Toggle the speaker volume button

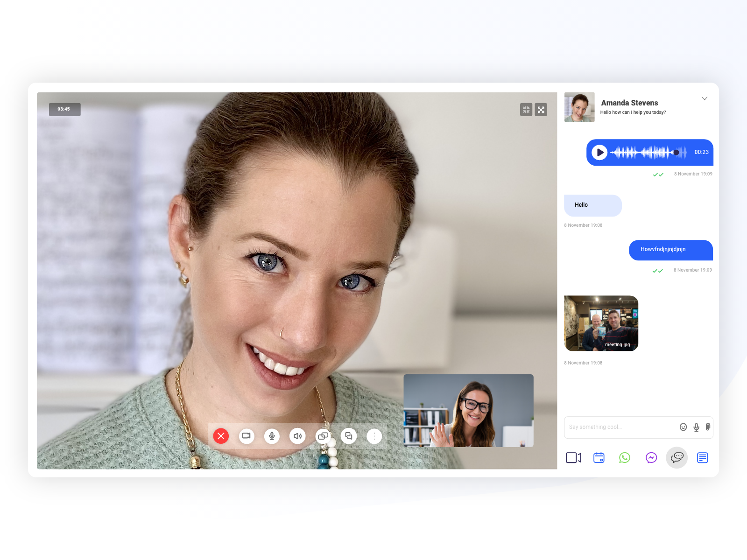[297, 436]
